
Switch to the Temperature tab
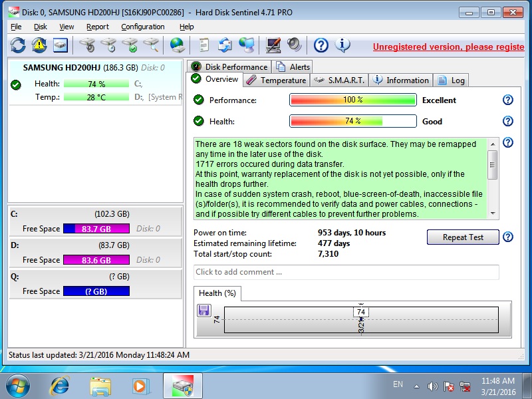[x=276, y=80]
